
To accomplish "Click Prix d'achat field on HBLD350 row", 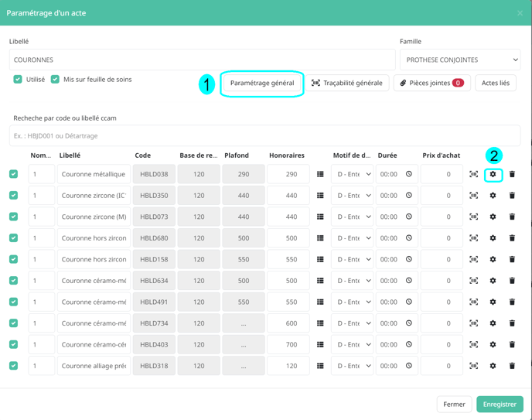I will point(442,196).
